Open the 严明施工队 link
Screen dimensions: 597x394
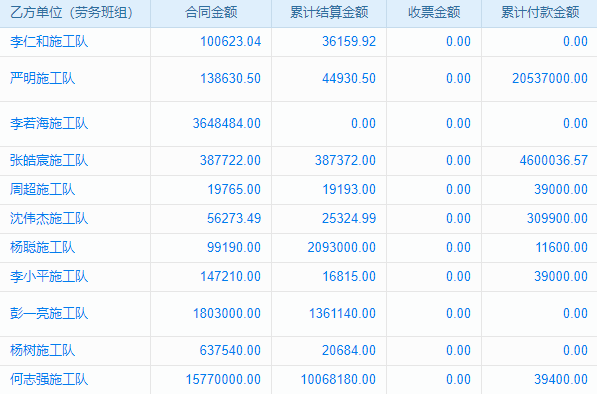[x=43, y=78]
